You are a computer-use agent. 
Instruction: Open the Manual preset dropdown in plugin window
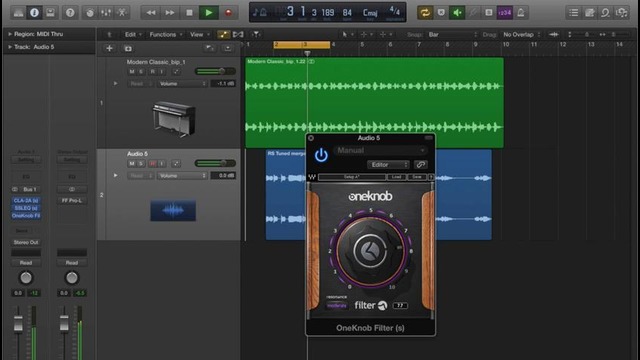point(380,151)
